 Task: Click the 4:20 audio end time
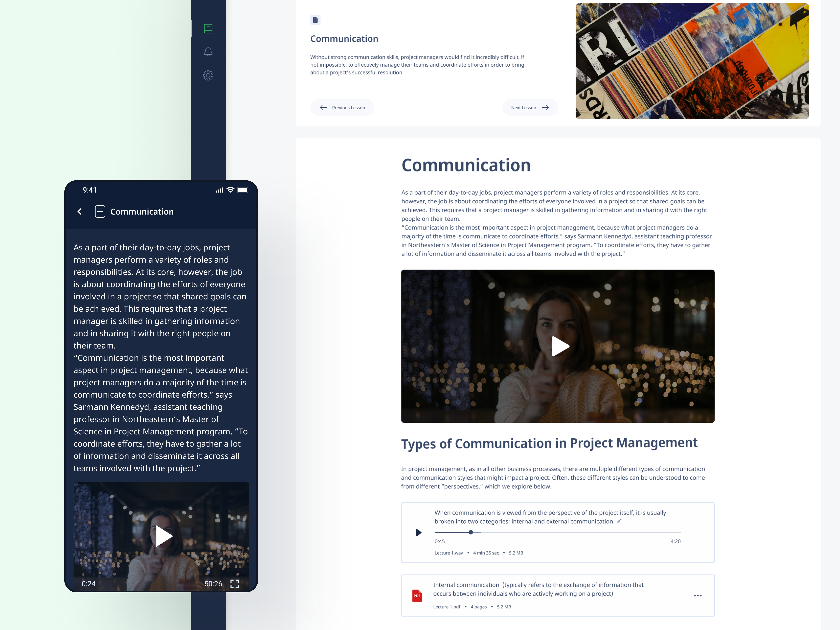[x=675, y=541]
